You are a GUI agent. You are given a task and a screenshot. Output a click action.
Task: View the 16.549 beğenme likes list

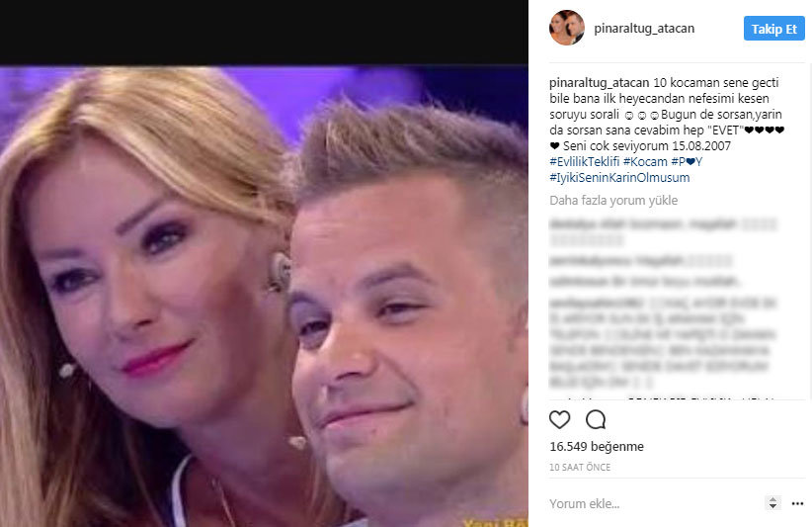click(x=597, y=446)
